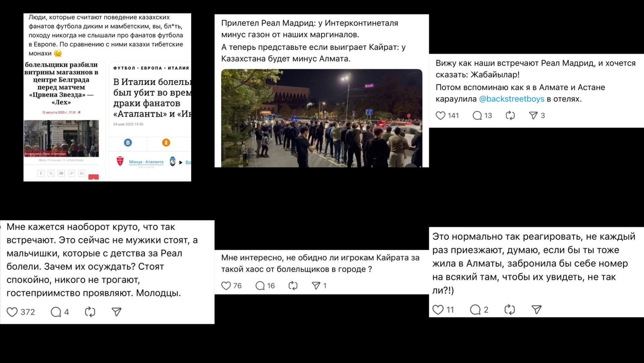Like the post mentioning @backstreetboys
Viewport: 644px width, 363px height.
click(440, 116)
